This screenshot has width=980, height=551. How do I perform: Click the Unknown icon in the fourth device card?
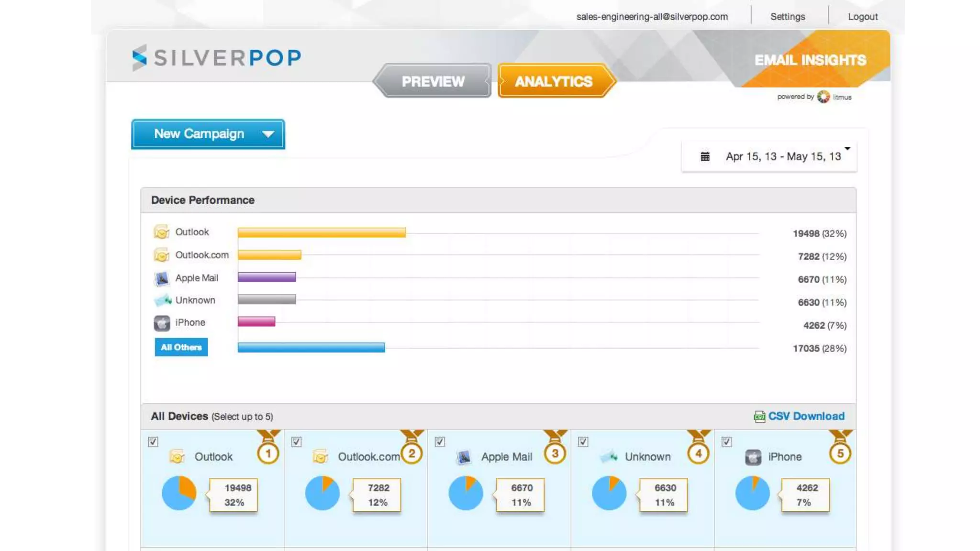[609, 457]
